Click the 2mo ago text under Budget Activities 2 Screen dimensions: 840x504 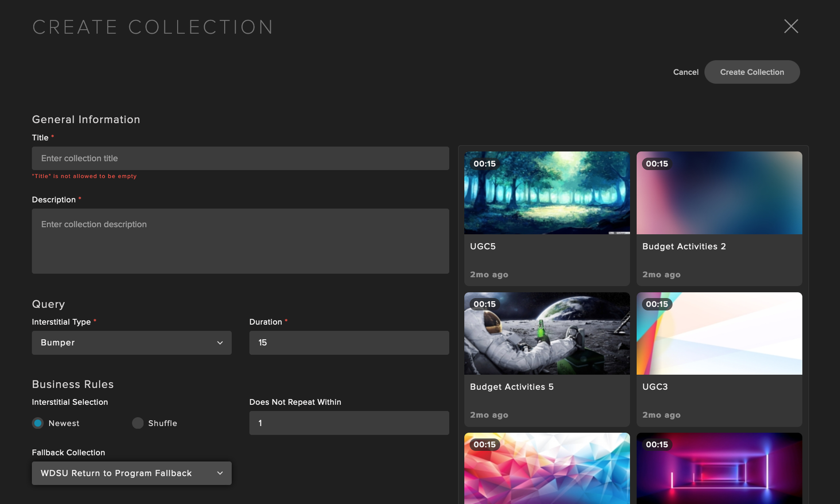(x=661, y=275)
